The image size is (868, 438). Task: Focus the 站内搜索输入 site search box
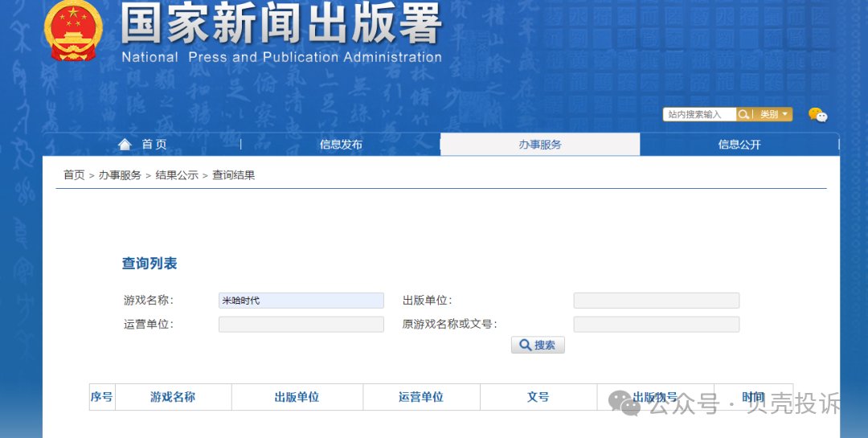(699, 115)
